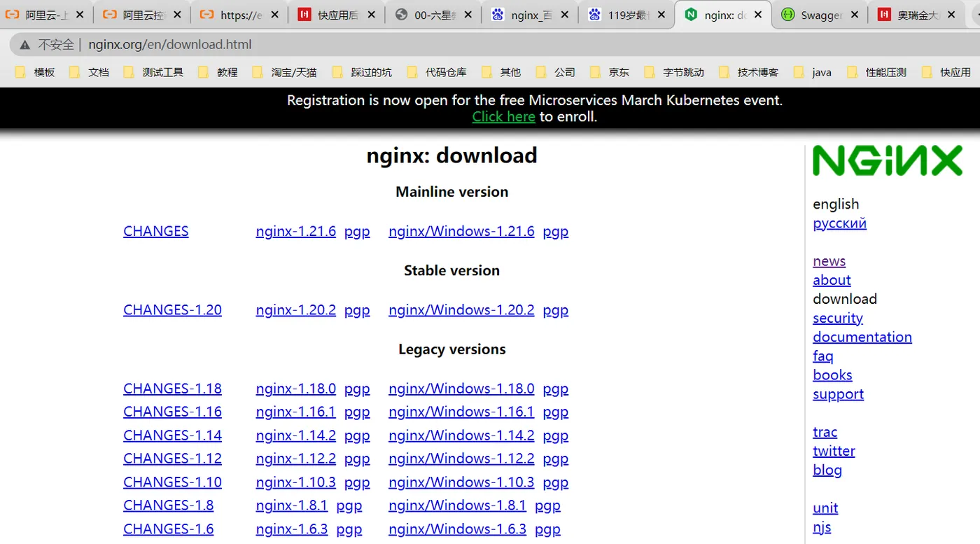Screen dimensions: 980x544
Task: Open the 踩过的坑 bookmark folder
Action: point(362,72)
